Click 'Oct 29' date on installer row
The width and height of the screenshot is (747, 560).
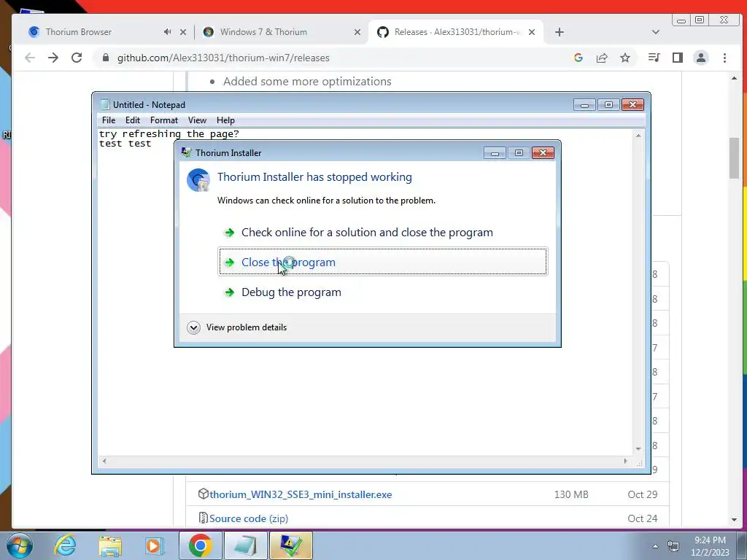pyautogui.click(x=642, y=494)
